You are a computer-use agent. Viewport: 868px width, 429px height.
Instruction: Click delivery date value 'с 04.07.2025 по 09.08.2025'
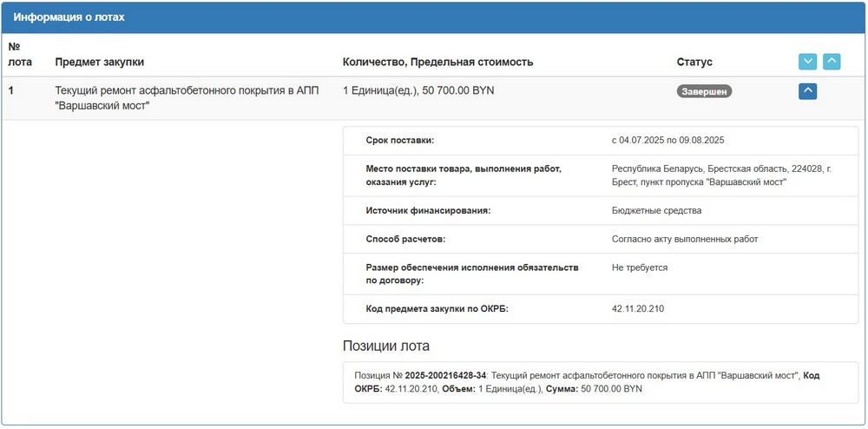[667, 141]
